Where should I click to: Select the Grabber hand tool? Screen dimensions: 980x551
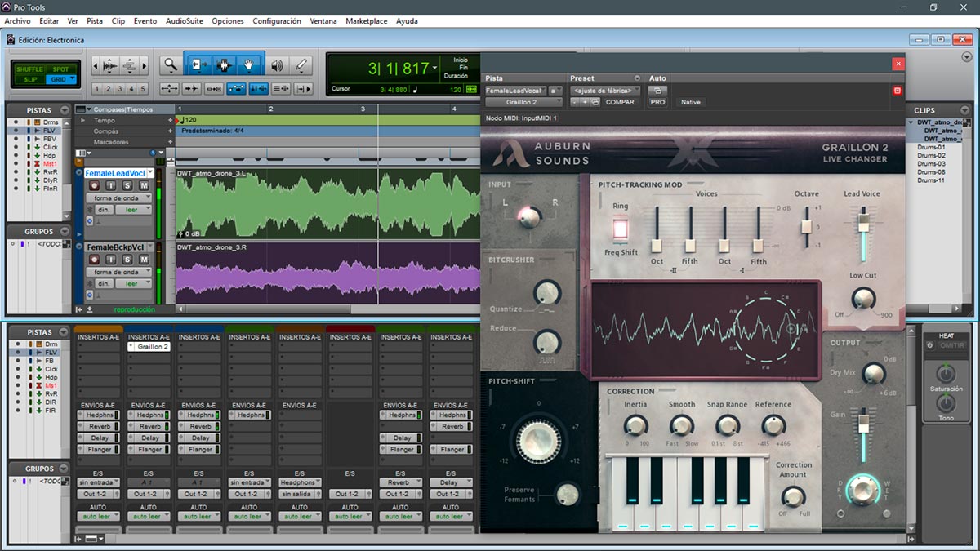250,64
